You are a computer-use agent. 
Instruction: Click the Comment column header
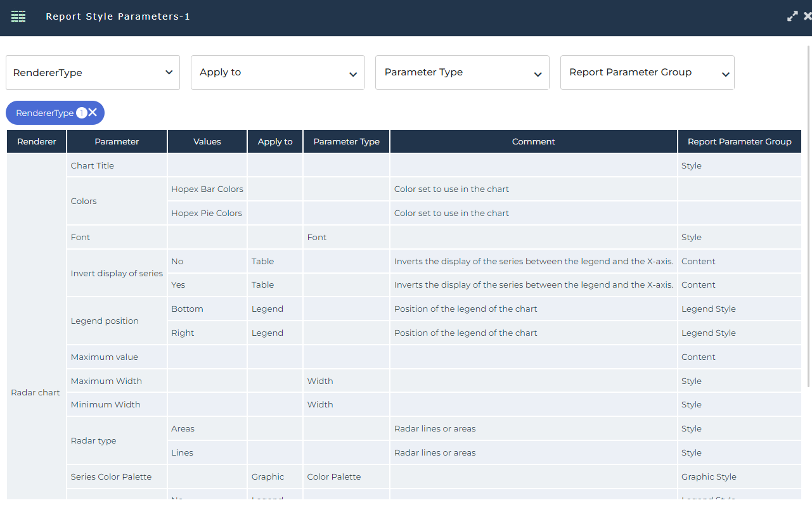pyautogui.click(x=533, y=142)
